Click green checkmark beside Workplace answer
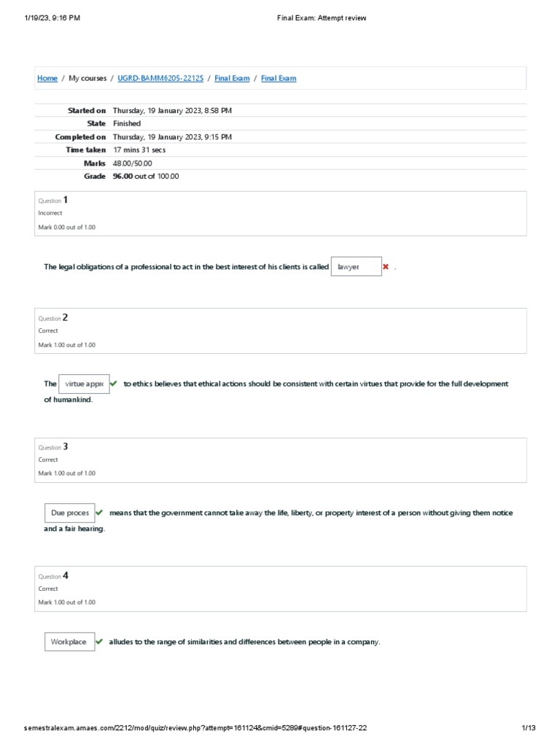560x747 pixels. click(x=99, y=642)
